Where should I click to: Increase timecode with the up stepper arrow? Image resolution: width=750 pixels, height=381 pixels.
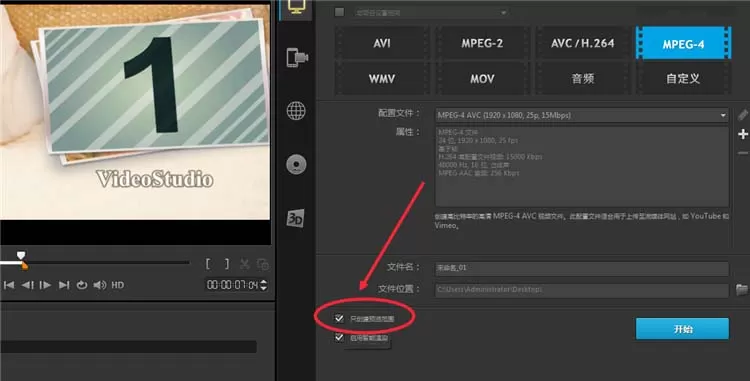[x=264, y=282]
